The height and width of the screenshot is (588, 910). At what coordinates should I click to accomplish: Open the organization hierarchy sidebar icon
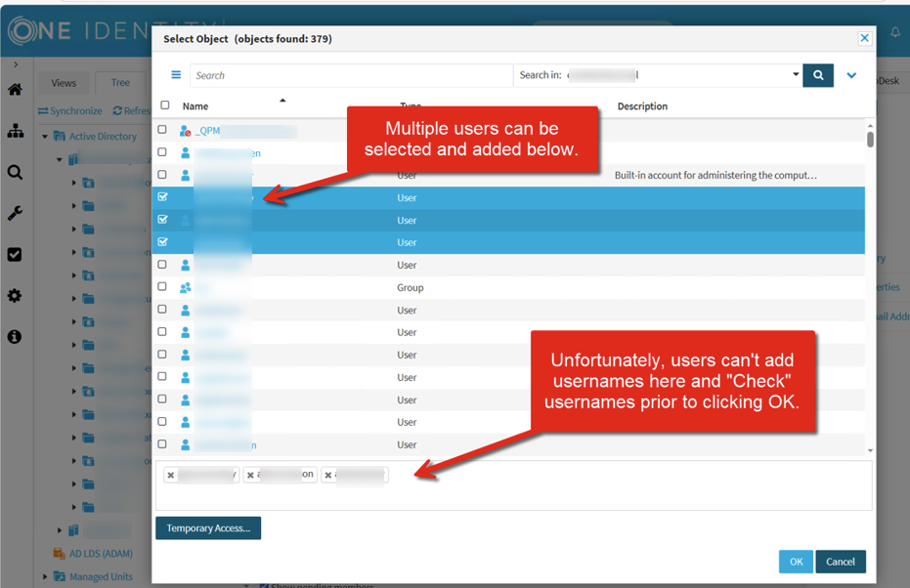click(15, 131)
